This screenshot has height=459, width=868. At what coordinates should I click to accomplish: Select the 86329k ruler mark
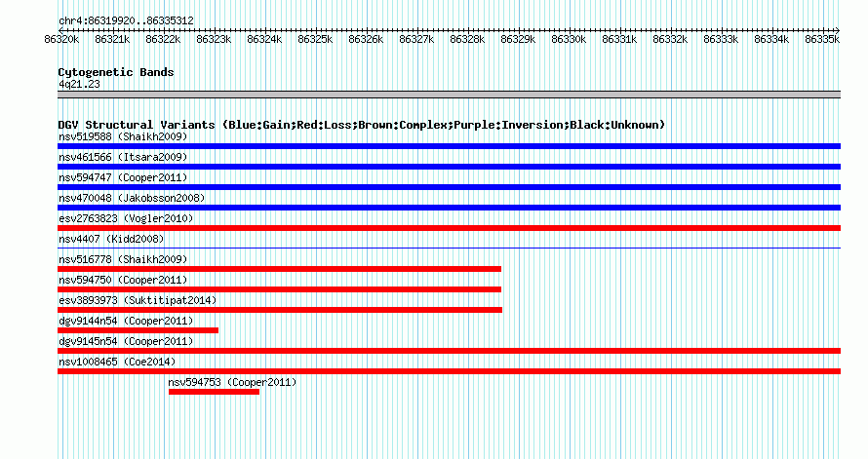pyautogui.click(x=518, y=39)
